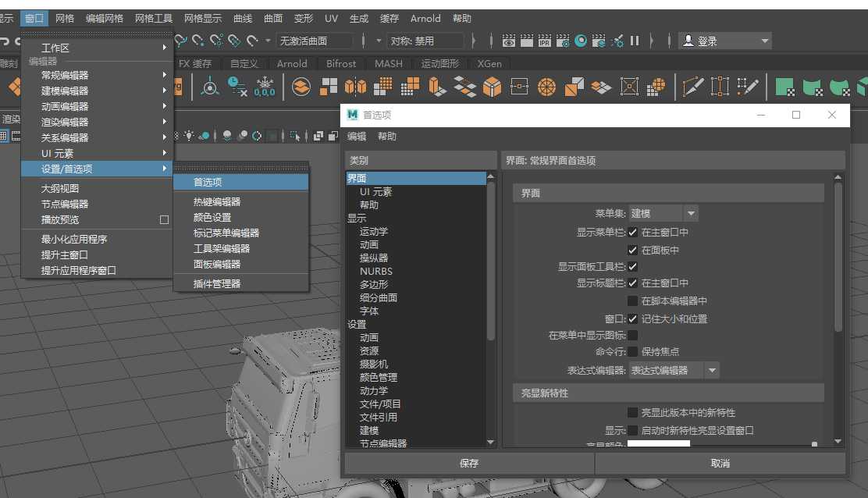Open Outliner (大纲视图) from Windows menu
The height and width of the screenshot is (498, 868).
(x=97, y=188)
